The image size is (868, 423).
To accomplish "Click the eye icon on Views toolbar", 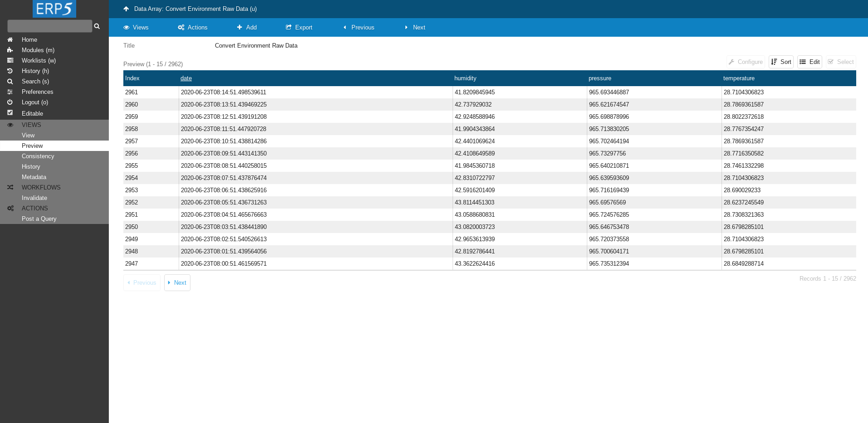I will 127,28.
